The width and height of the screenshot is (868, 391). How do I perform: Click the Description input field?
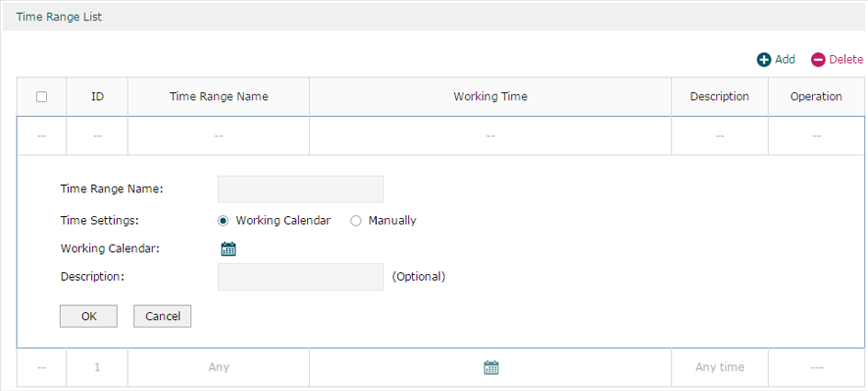click(x=301, y=277)
